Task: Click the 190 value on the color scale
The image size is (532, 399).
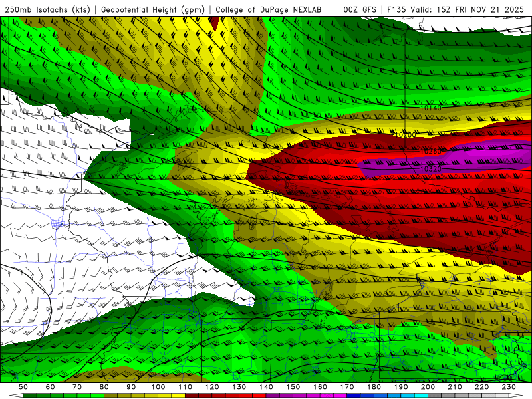Action: point(401,387)
